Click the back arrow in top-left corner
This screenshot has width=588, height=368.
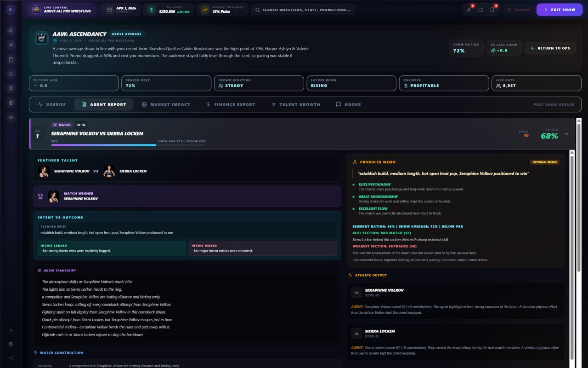[11, 10]
